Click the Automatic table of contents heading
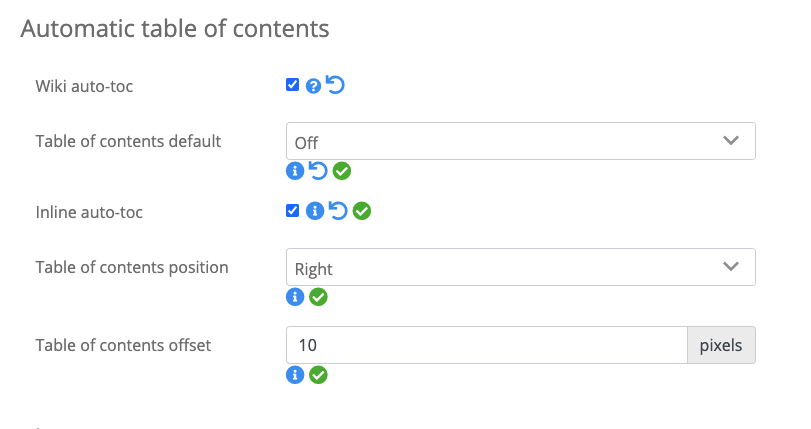811x429 pixels. (x=175, y=28)
